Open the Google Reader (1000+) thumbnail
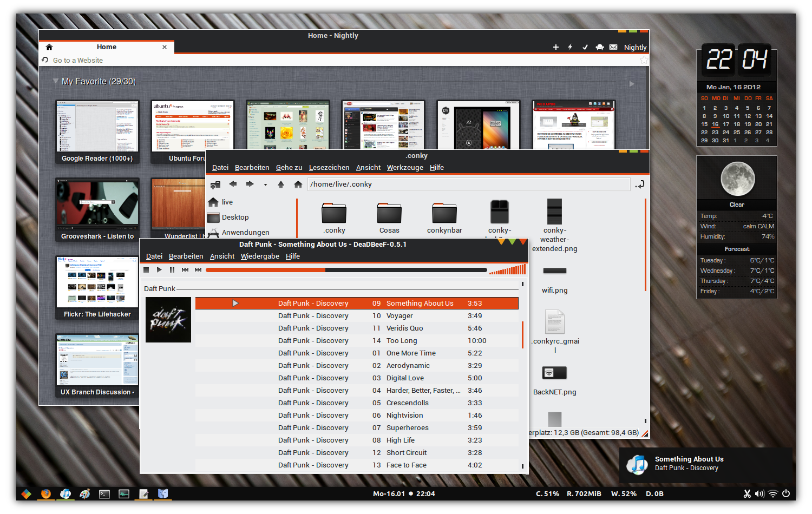 pos(97,131)
